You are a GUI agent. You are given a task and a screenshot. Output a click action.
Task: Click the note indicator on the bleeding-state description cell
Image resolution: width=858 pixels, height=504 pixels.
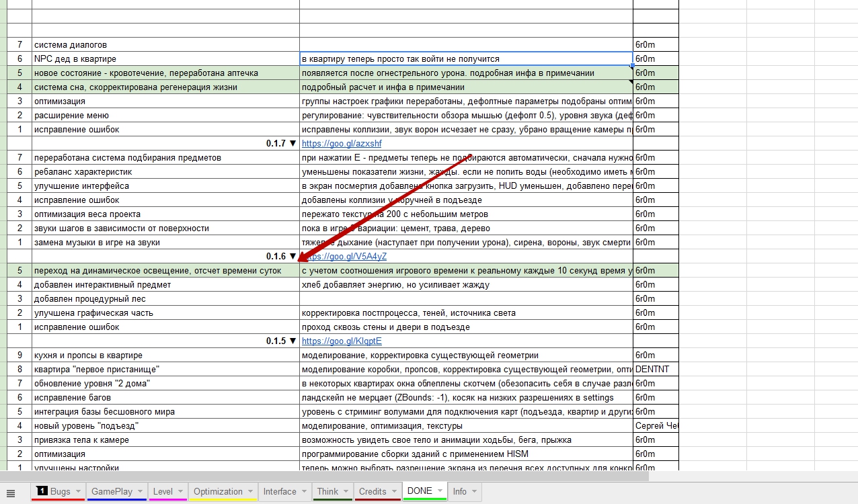[631, 68]
